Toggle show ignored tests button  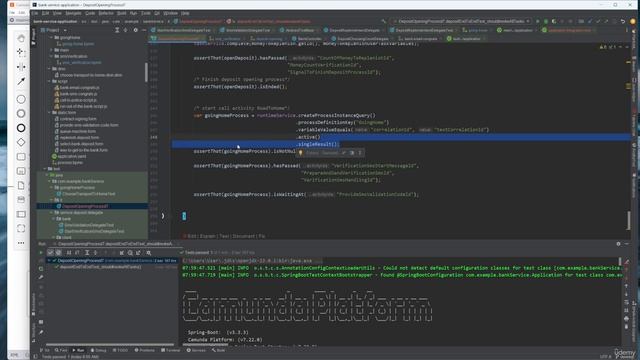[58, 253]
